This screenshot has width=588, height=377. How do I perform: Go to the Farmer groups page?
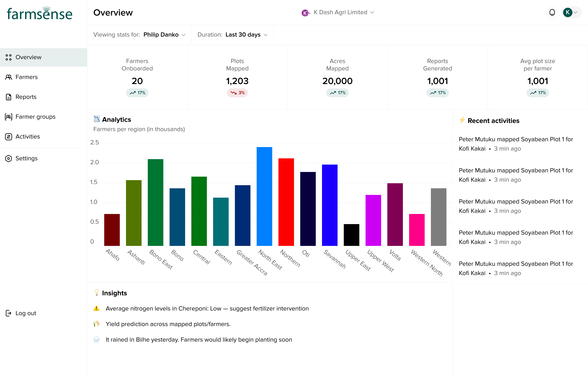click(35, 117)
